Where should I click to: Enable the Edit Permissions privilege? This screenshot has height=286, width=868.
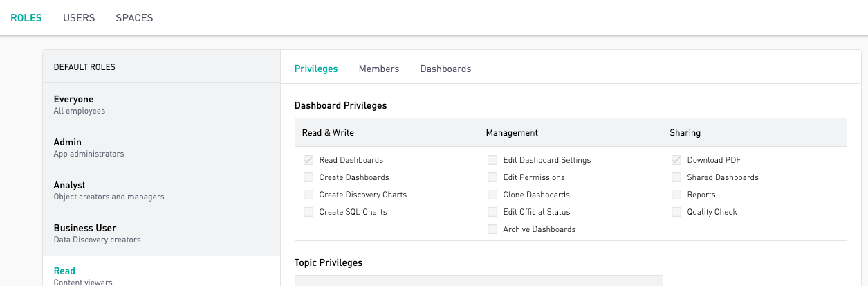pyautogui.click(x=492, y=177)
